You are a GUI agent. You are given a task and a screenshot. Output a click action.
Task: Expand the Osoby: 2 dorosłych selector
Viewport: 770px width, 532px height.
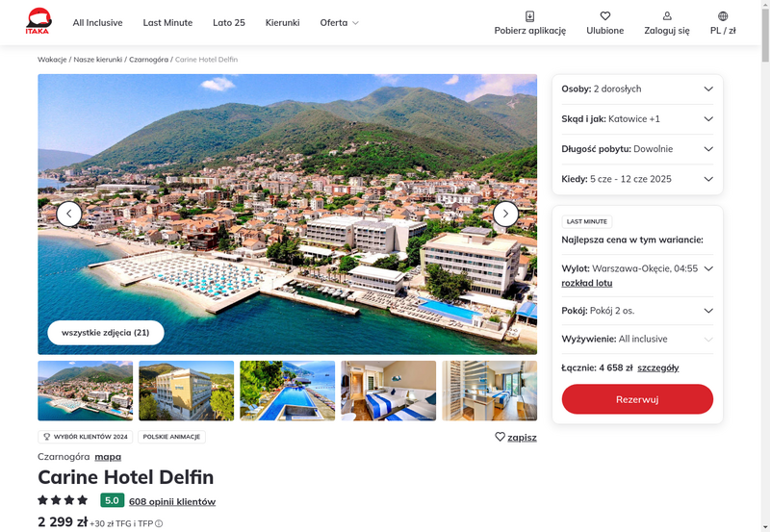pyautogui.click(x=637, y=89)
